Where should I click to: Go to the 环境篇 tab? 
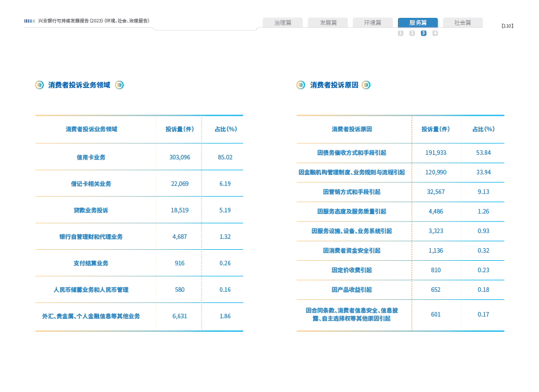click(x=373, y=22)
